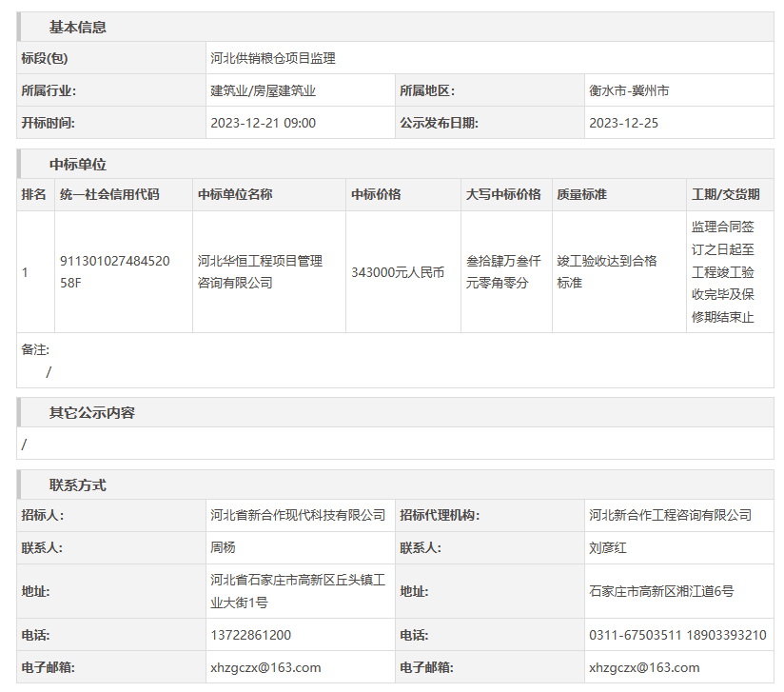784x692 pixels.
Task: Click the 招标代理机构 label
Action: 440,515
